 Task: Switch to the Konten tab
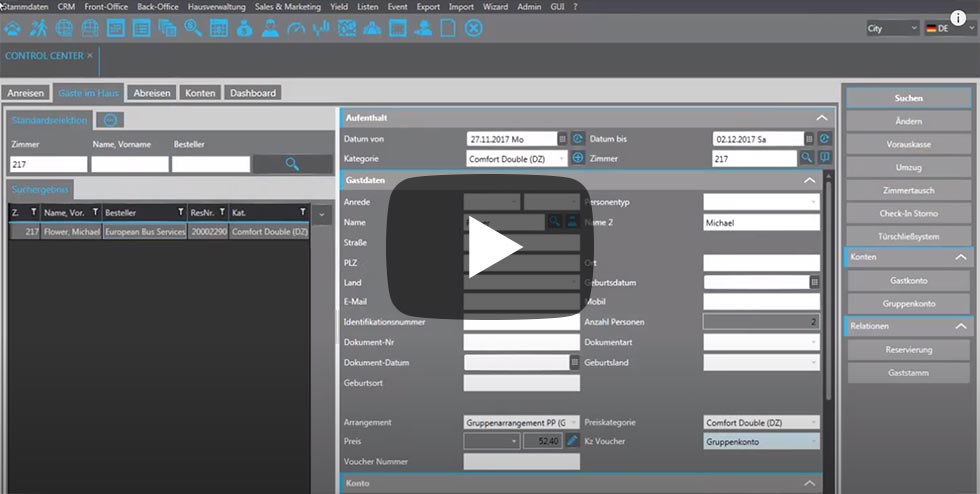pyautogui.click(x=200, y=93)
